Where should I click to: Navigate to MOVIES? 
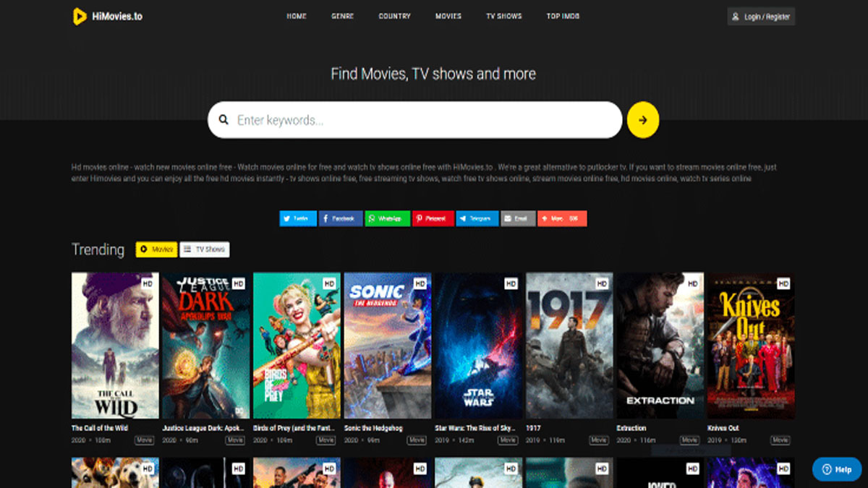point(448,17)
